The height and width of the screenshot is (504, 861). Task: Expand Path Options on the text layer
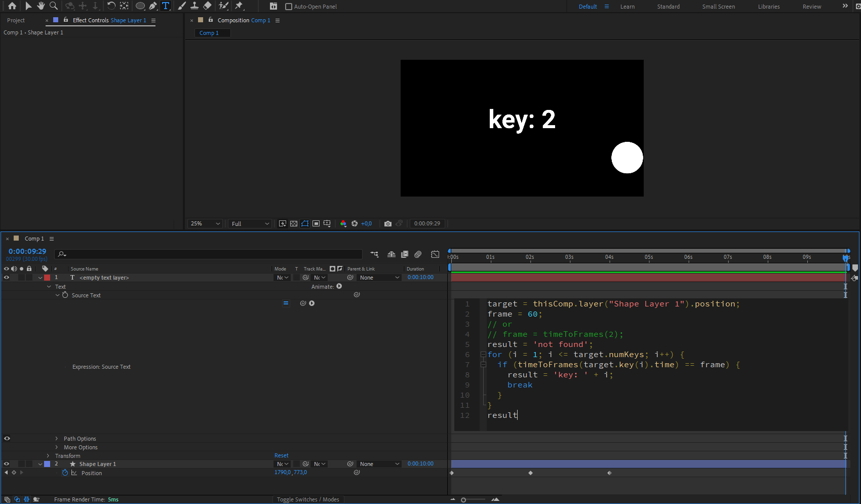click(56, 438)
